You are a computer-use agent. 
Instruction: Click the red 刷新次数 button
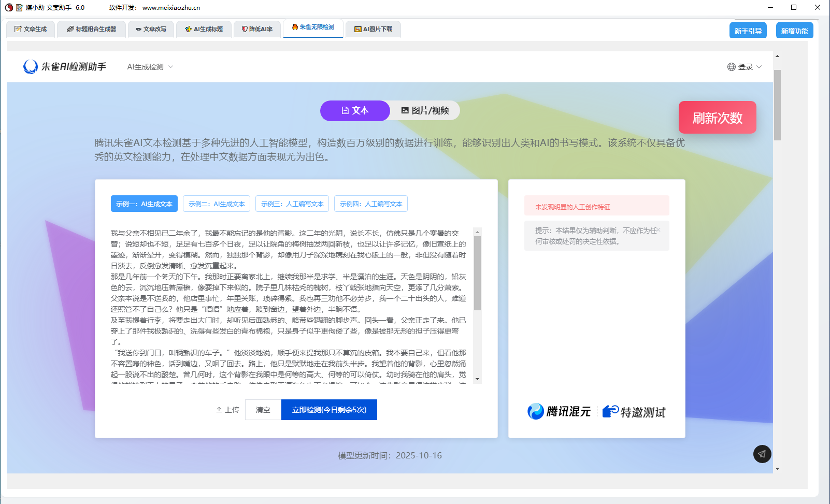pos(717,118)
